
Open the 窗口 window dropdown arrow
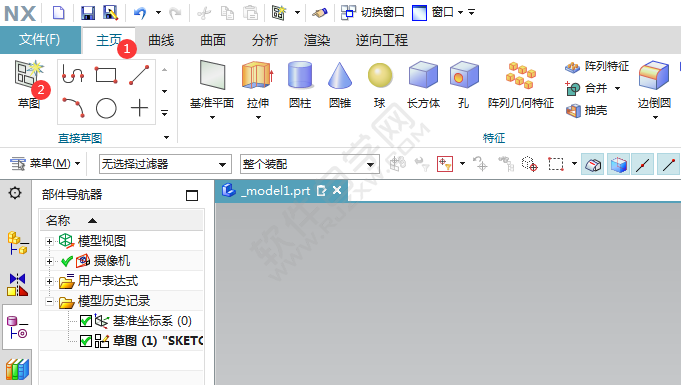click(460, 13)
